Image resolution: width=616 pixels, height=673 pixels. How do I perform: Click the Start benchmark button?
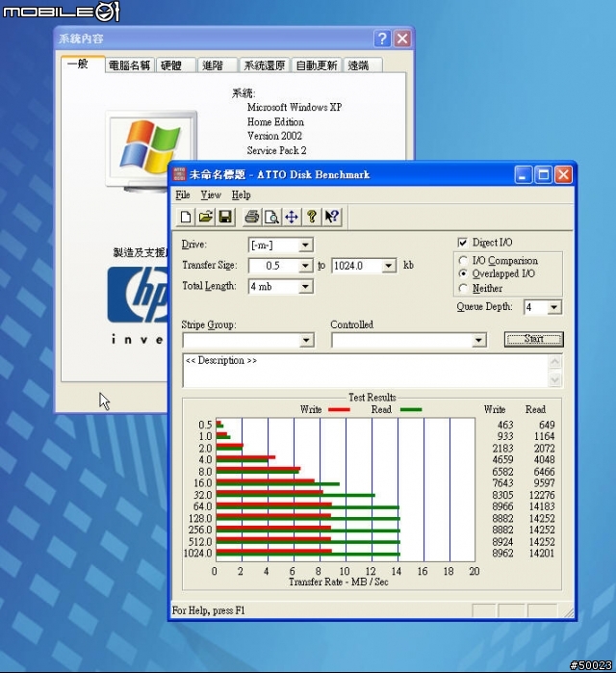point(533,339)
